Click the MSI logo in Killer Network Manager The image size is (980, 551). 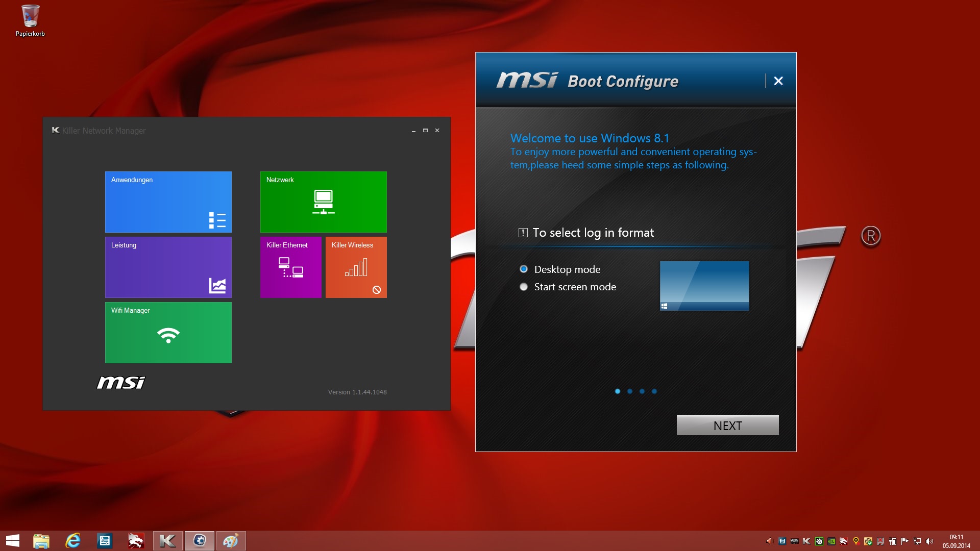coord(121,382)
